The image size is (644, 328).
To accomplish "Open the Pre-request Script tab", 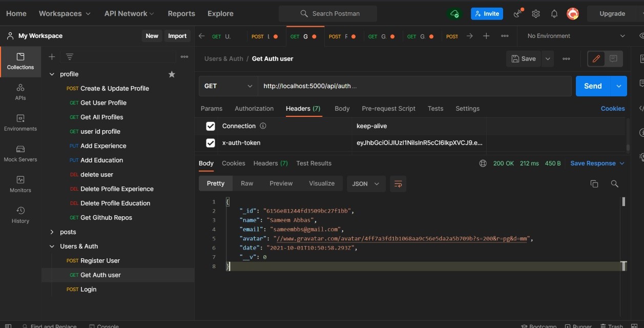I will 388,109.
